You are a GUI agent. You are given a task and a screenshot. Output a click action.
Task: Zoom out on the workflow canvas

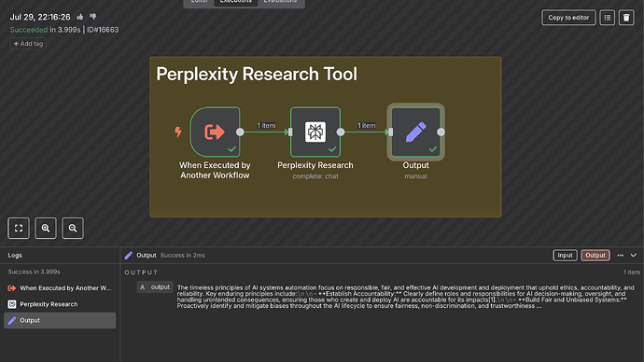73,229
